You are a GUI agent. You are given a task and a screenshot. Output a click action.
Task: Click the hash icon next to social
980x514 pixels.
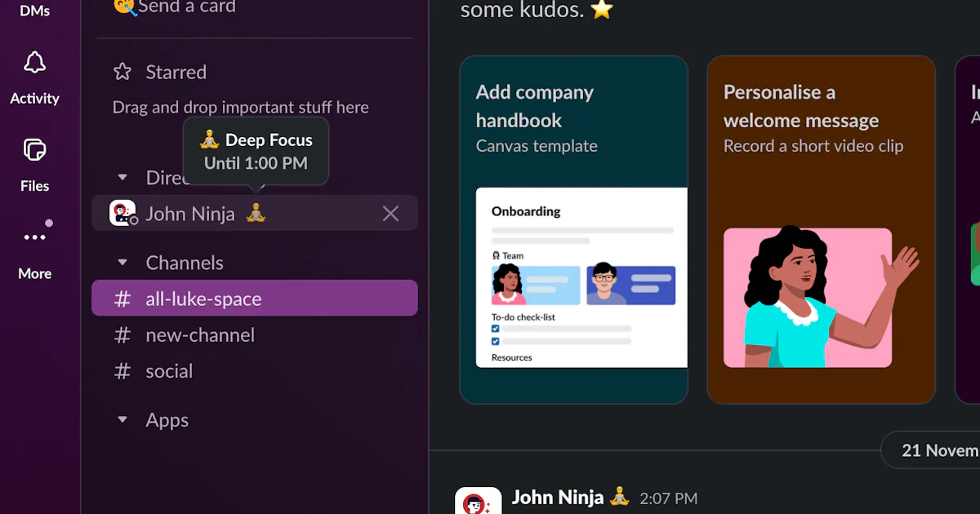coord(122,371)
